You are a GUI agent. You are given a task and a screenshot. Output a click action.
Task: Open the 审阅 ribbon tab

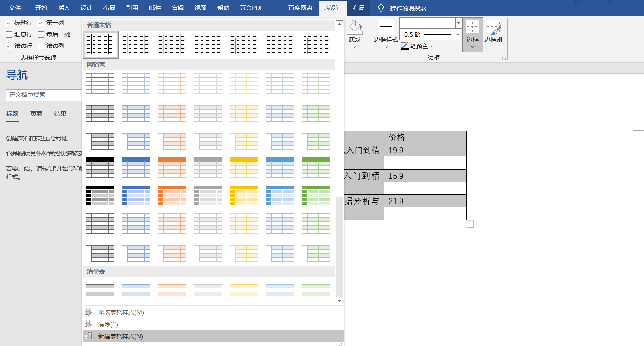coord(177,8)
